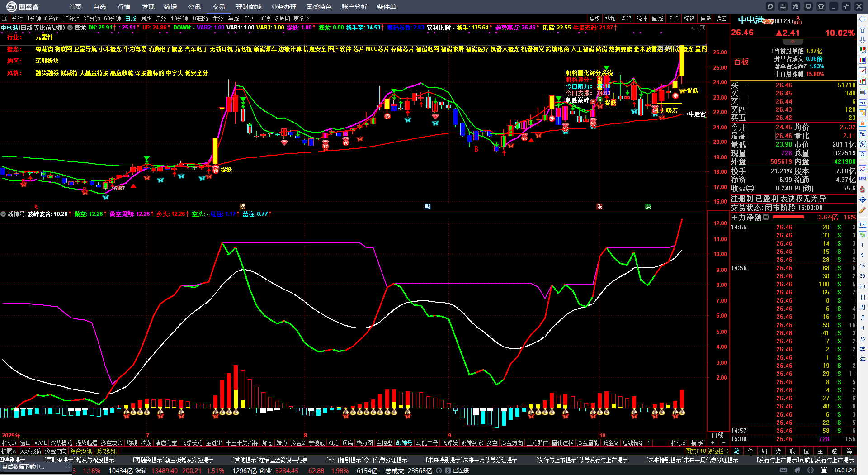Open the 窗口 layout selector

coord(25,443)
